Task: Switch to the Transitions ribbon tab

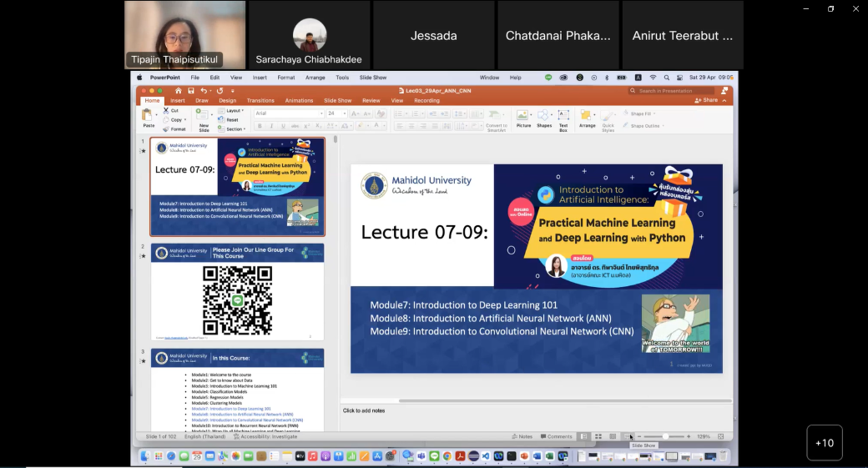Action: tap(260, 100)
